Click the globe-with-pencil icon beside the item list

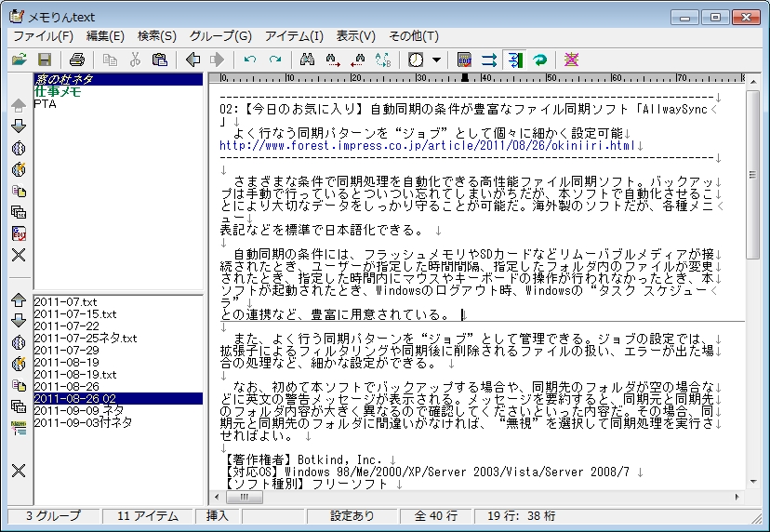(x=19, y=364)
